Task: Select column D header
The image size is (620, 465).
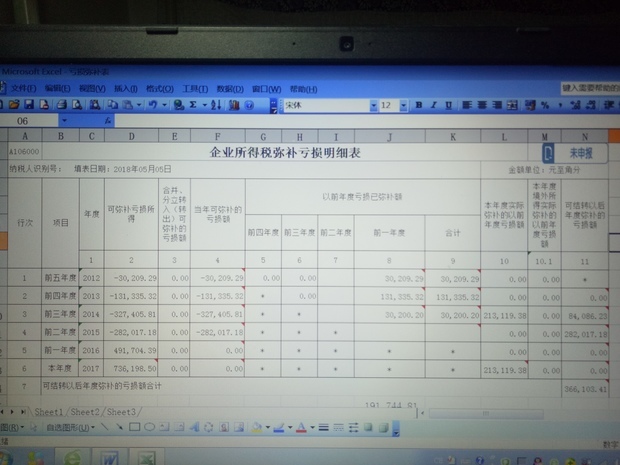Action: 131,136
